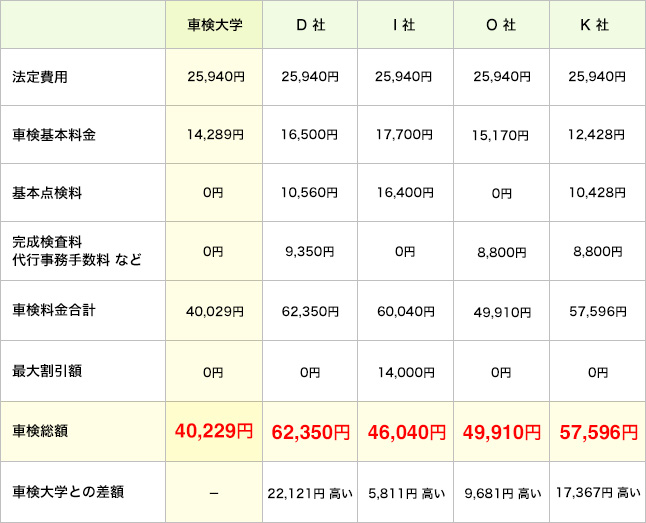This screenshot has height=523, width=646.
Task: Click the 14,000円 discount cell for I社
Action: [x=405, y=372]
